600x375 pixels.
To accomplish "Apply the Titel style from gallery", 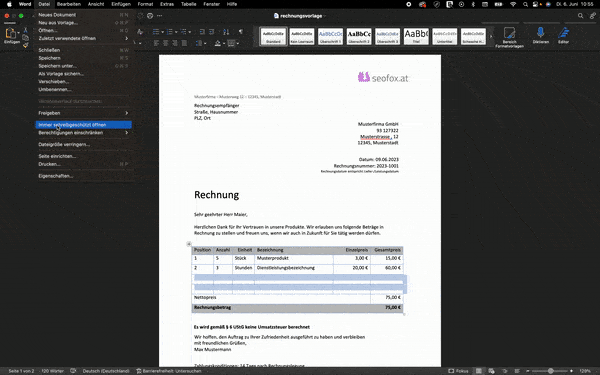I will click(x=416, y=36).
